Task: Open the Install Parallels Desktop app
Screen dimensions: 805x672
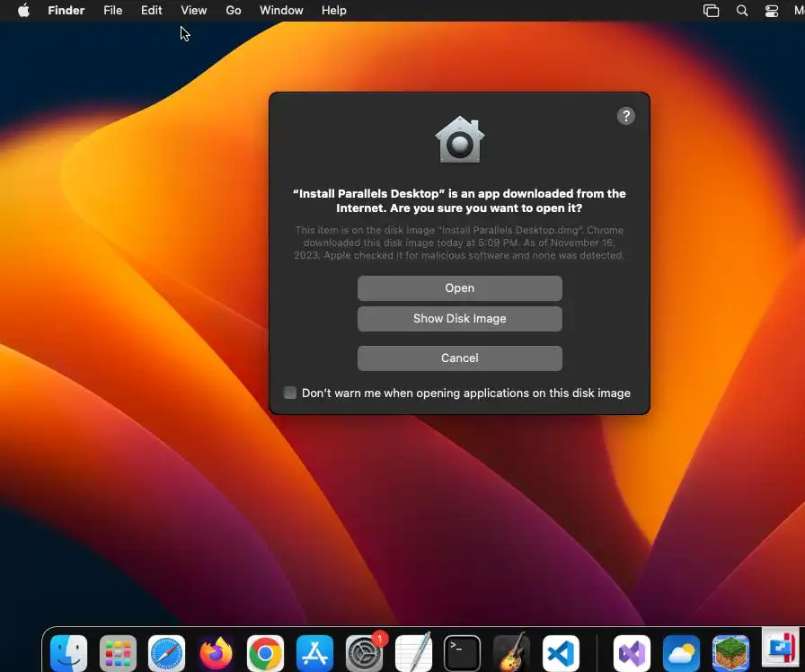Action: click(x=459, y=288)
